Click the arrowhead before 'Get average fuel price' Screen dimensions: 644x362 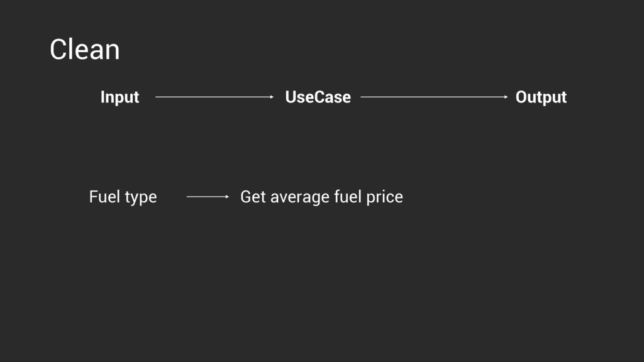click(227, 197)
